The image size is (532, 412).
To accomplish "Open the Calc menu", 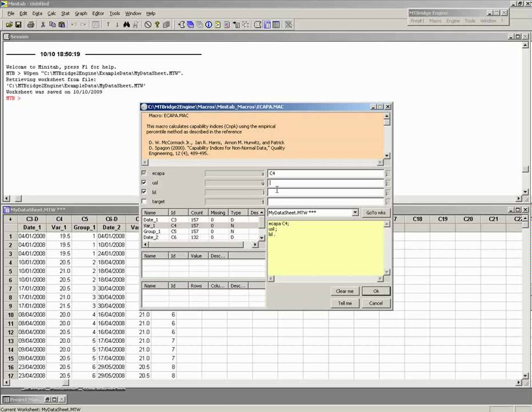I will (x=51, y=13).
